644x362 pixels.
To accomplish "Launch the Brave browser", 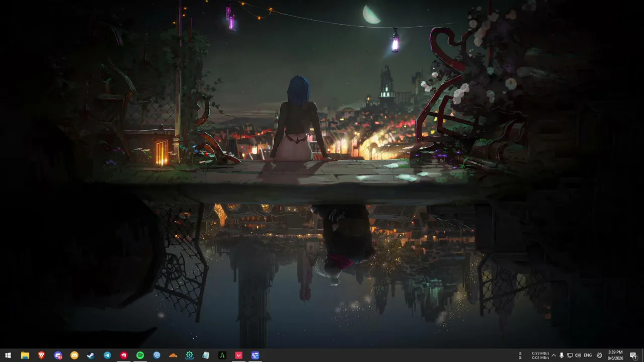I will [x=41, y=355].
